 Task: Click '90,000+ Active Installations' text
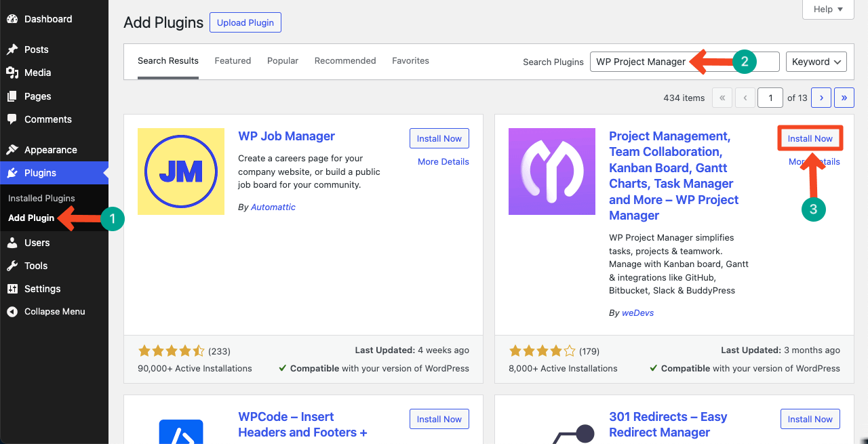195,369
